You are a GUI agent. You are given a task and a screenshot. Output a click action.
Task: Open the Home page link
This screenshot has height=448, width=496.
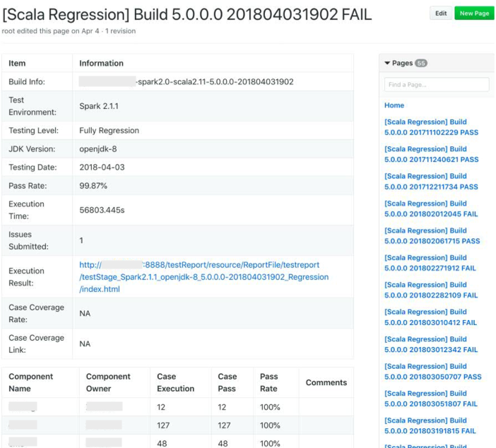(x=394, y=105)
